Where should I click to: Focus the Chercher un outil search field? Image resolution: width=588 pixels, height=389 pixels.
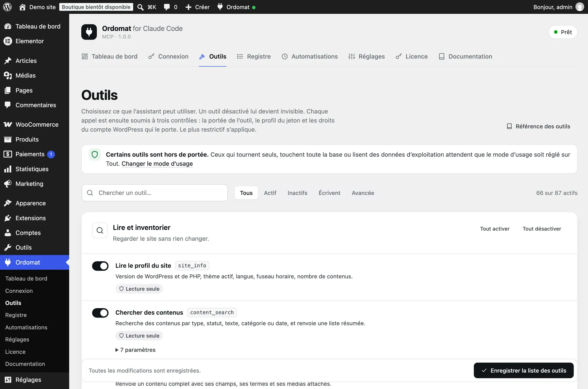155,193
